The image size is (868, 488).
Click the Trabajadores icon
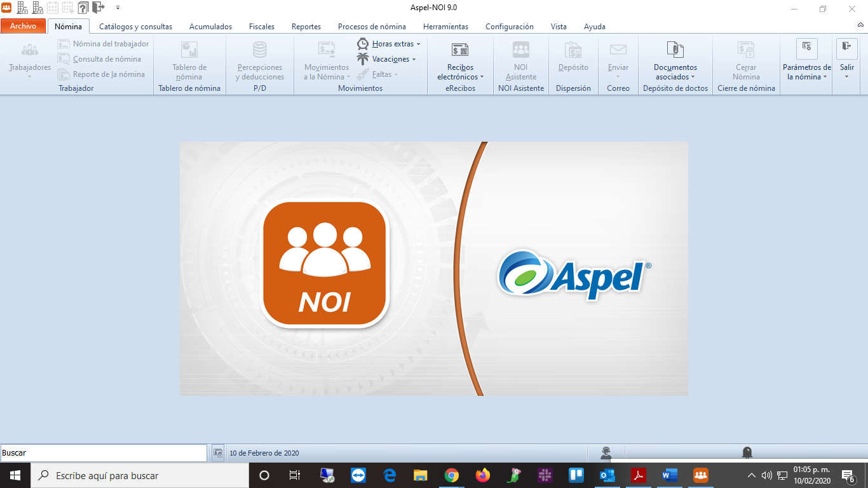[x=30, y=50]
